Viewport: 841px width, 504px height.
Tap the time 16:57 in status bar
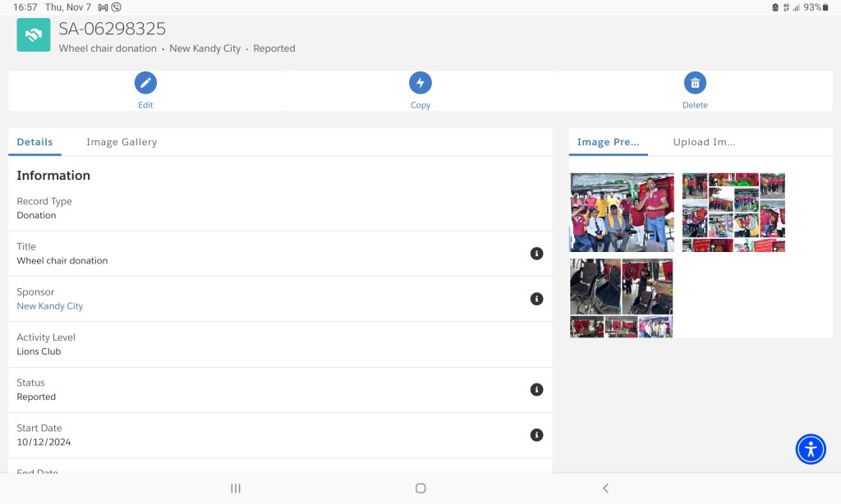coord(25,7)
